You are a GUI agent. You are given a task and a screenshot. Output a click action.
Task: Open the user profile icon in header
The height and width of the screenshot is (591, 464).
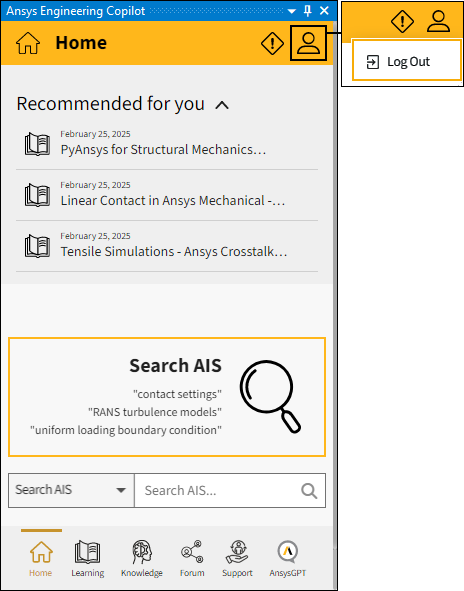tap(308, 43)
